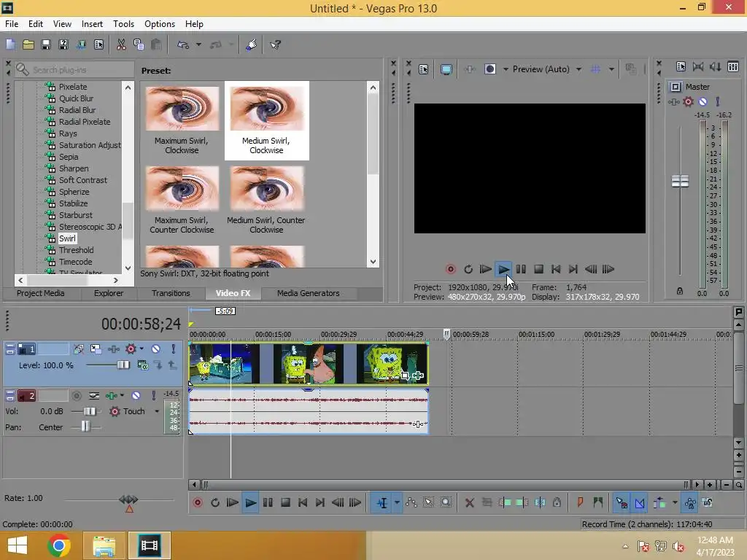Screen dimensions: 747x560
Task: Toggle preview on external monitor icon
Action: coord(446,69)
